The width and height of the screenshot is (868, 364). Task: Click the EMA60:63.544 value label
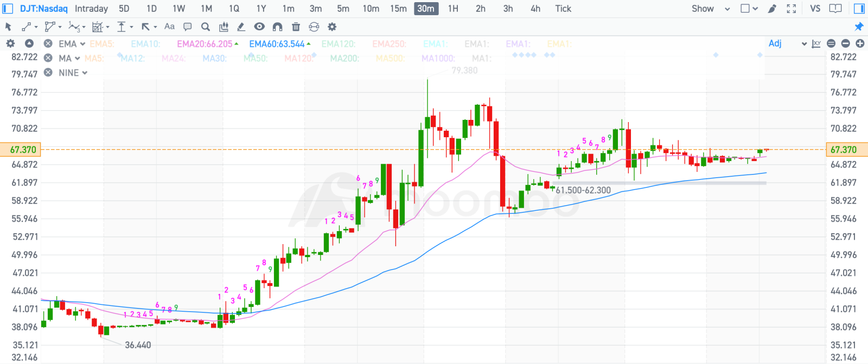tap(277, 44)
